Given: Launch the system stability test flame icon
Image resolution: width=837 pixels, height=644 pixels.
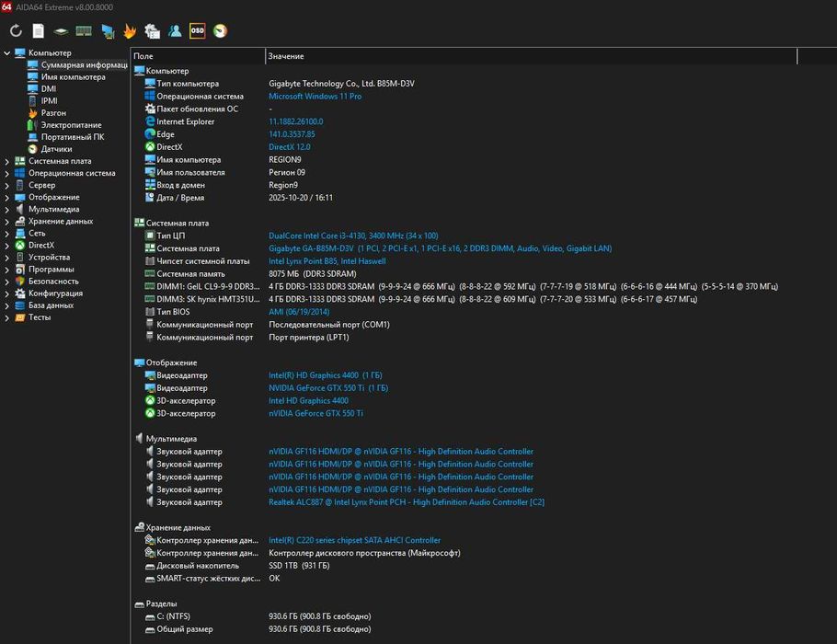Looking at the screenshot, I should click(x=130, y=31).
